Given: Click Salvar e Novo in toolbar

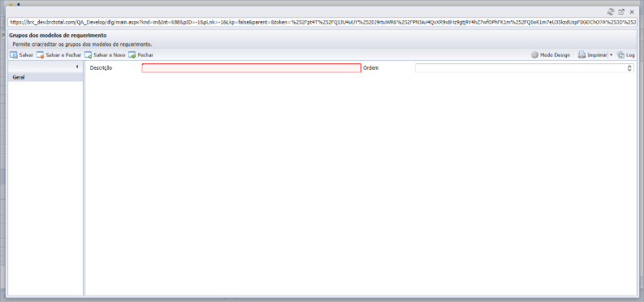Looking at the screenshot, I should click(x=105, y=55).
